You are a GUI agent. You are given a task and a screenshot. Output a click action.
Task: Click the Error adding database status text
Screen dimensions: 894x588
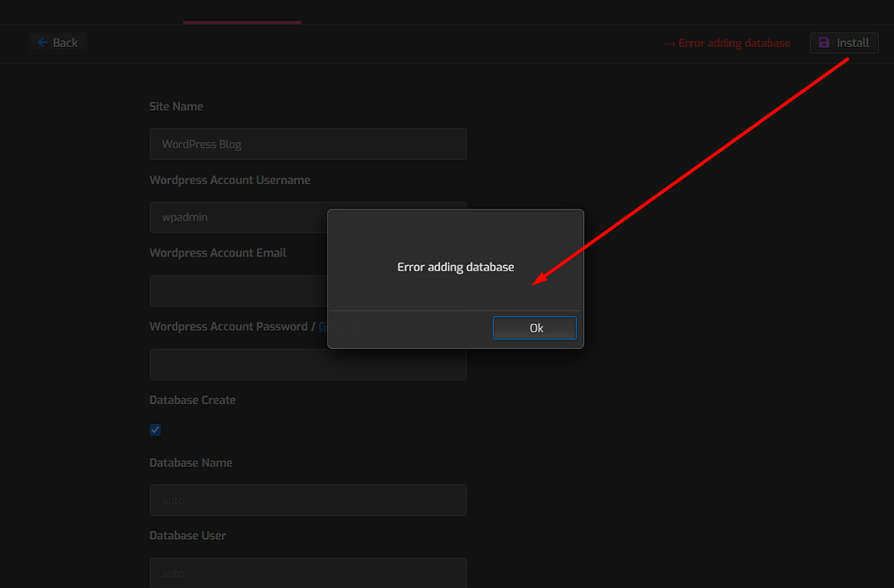pyautogui.click(x=733, y=43)
